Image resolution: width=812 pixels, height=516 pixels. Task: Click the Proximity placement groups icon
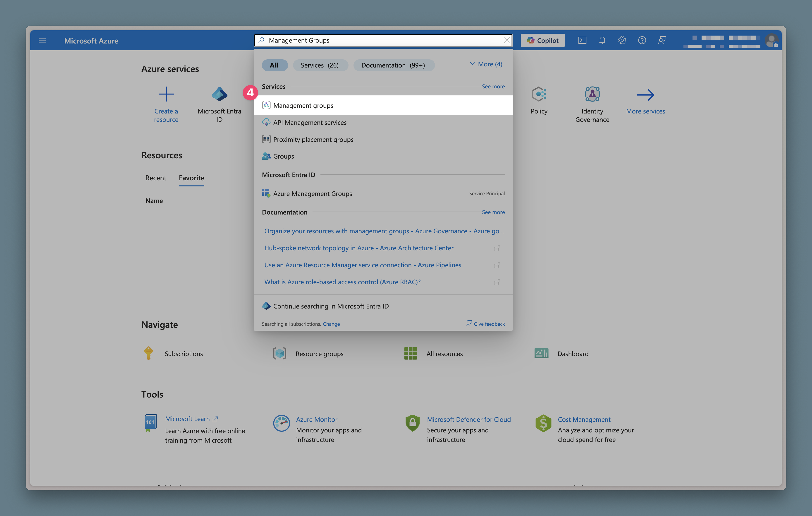tap(266, 139)
